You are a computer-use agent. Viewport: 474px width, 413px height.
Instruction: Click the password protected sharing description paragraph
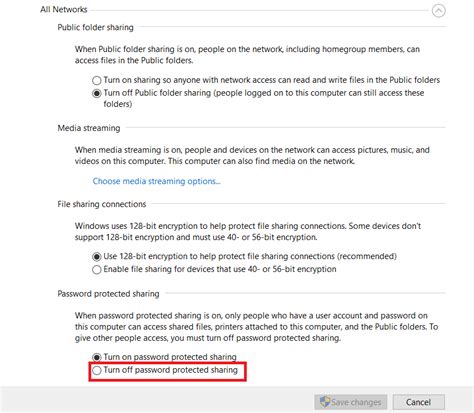[x=256, y=327]
